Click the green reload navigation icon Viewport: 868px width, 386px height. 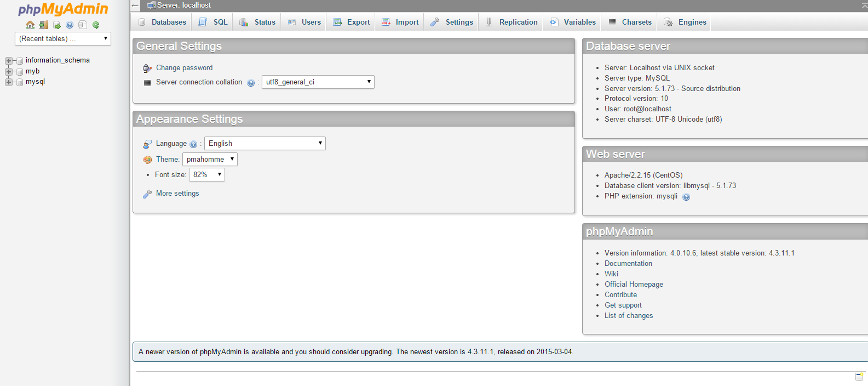96,25
